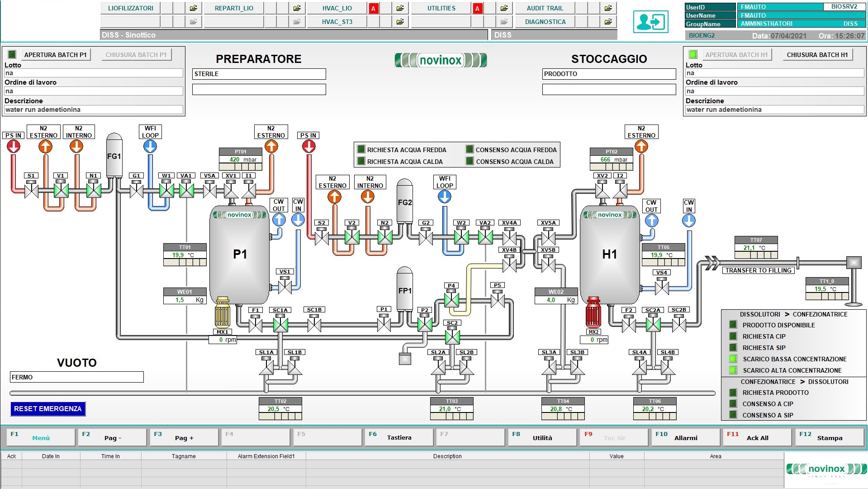Open the HVAC_LIO section
868x489 pixels.
point(337,8)
